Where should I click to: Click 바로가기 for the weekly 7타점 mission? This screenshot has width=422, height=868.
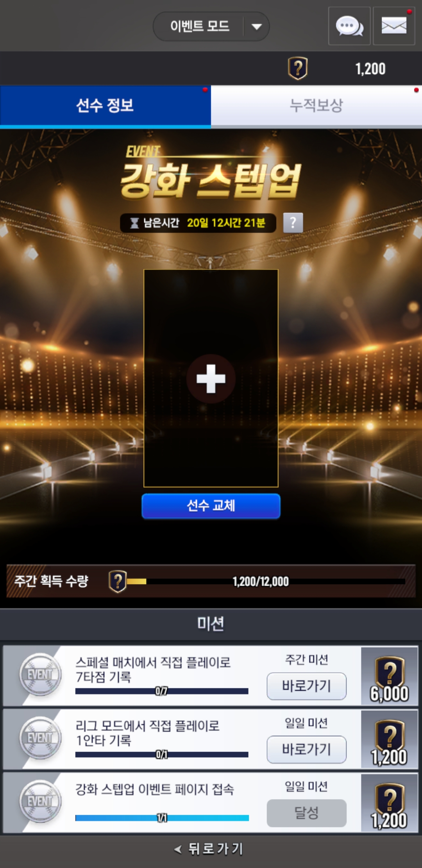(x=307, y=686)
